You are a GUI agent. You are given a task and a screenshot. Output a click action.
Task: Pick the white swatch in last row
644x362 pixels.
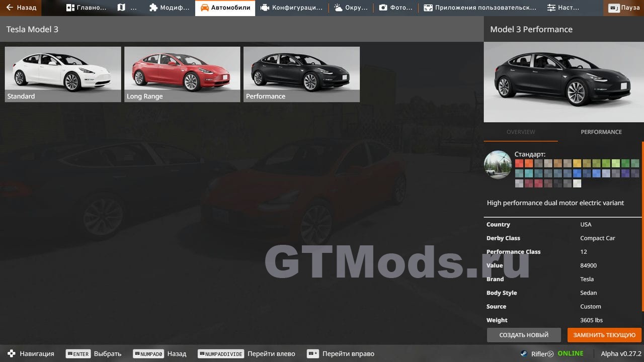577,183
